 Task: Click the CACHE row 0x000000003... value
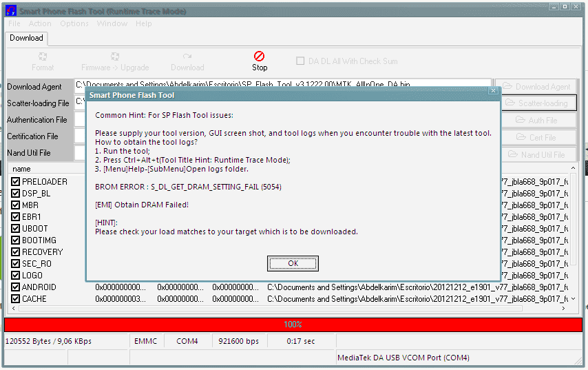pyautogui.click(x=120, y=299)
